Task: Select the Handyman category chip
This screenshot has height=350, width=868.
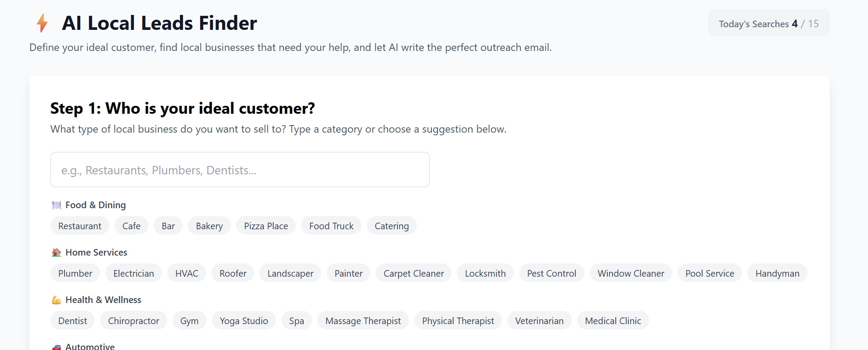Action: [777, 273]
